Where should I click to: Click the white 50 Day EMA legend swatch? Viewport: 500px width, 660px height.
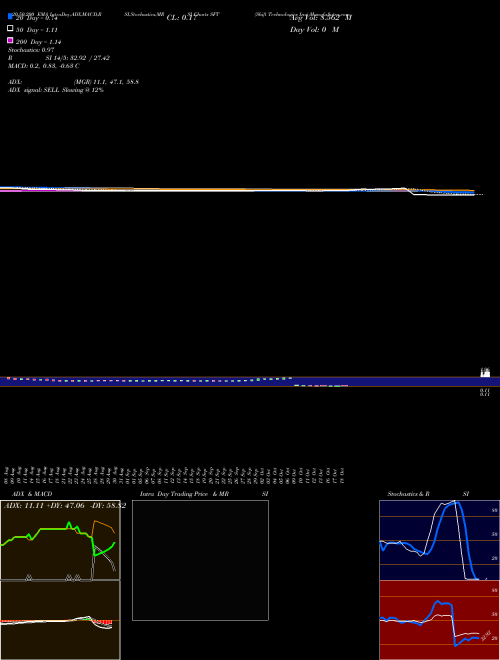coord(10,28)
